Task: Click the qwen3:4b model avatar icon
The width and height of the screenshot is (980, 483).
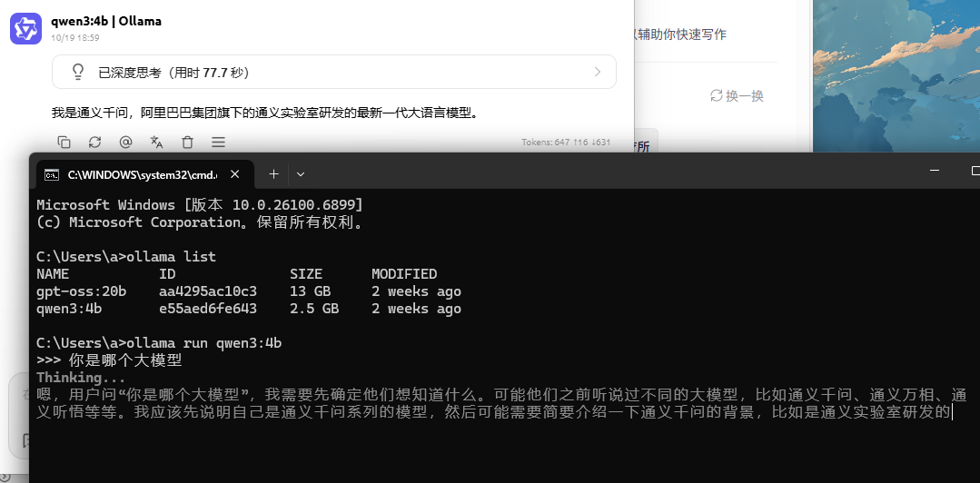Action: tap(25, 28)
